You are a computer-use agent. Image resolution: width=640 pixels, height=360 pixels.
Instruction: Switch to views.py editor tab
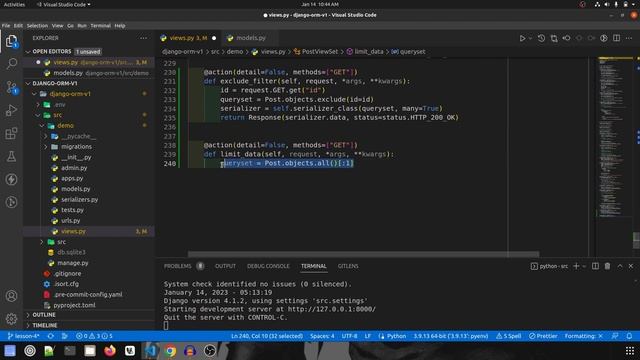[188, 38]
